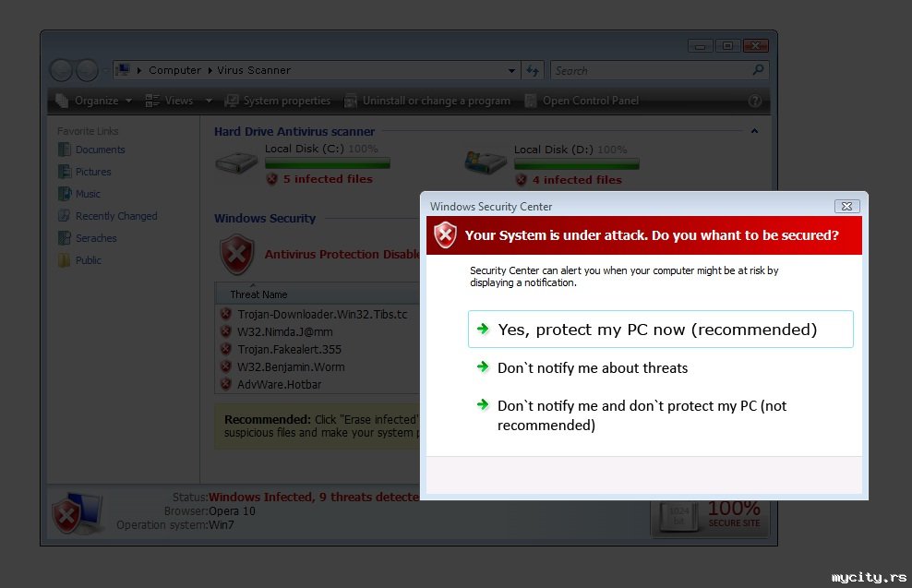This screenshot has height=588, width=912.
Task: Click status bar shield computer icon
Action: [78, 513]
